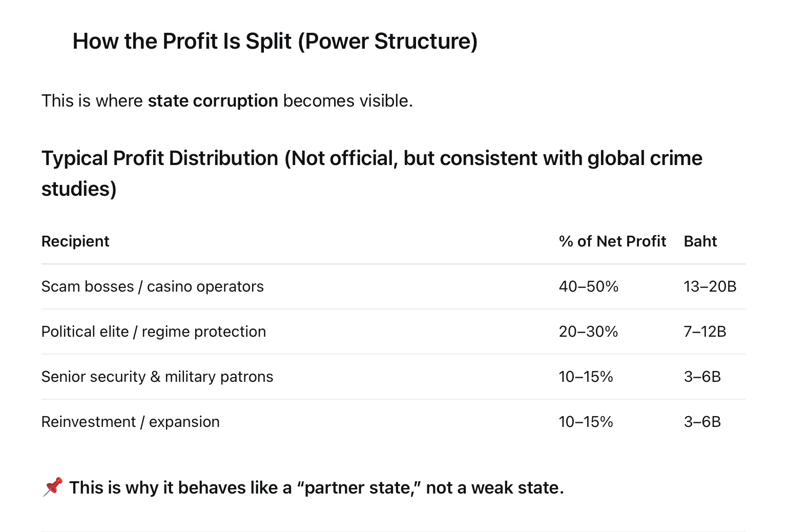Viewport: 787px width, 532px height.
Task: Click Senior security & military patrons row
Action: coord(157,377)
